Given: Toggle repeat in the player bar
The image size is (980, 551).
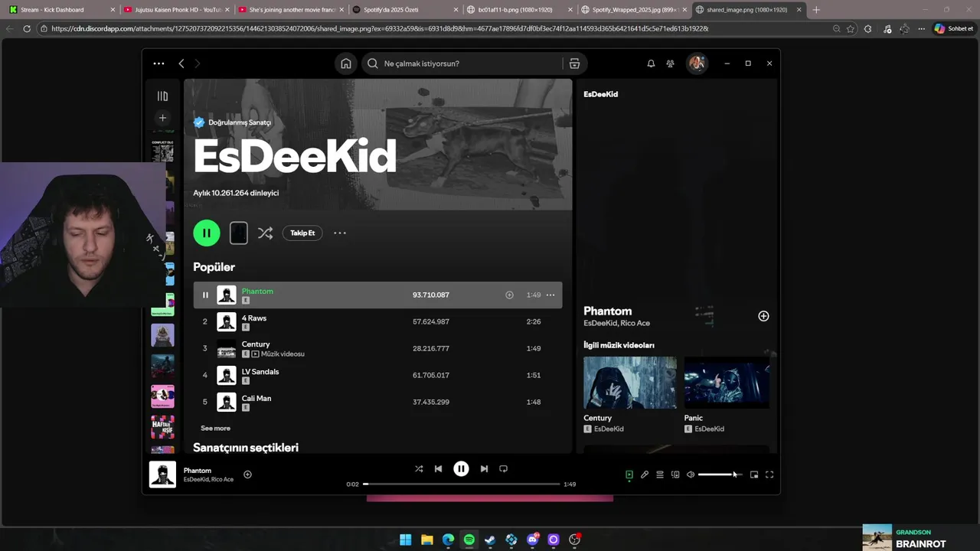Looking at the screenshot, I should [x=503, y=469].
